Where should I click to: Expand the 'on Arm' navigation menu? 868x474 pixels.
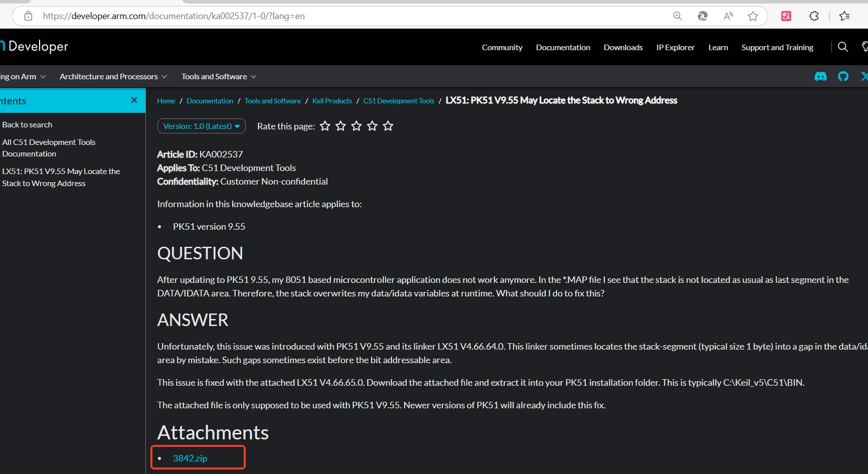(x=23, y=76)
